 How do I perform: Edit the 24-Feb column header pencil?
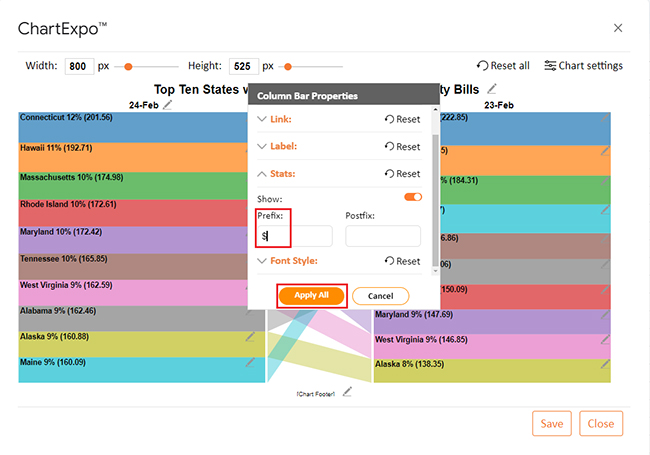pos(167,105)
